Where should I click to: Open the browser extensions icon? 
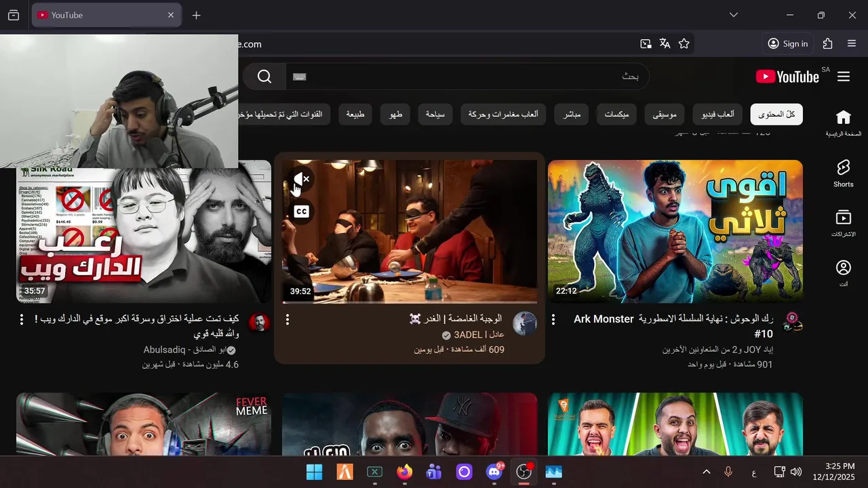pos(827,43)
